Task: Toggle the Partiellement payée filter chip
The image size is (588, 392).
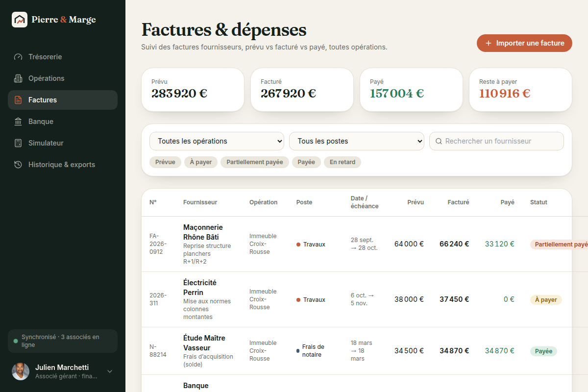Action: (x=255, y=162)
